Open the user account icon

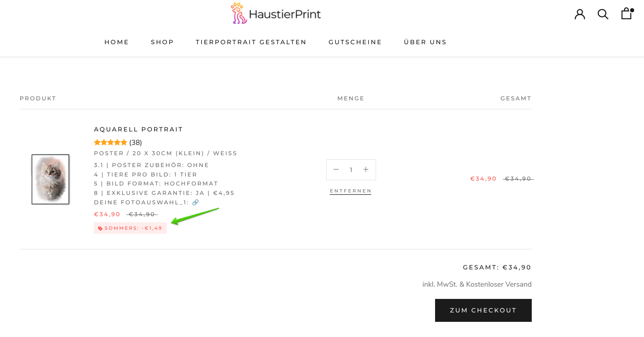tap(580, 14)
